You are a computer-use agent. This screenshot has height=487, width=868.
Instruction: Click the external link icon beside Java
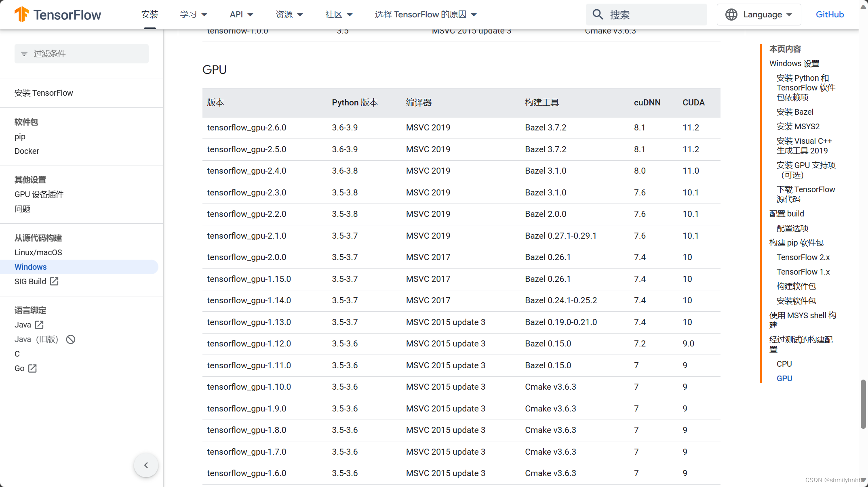(x=39, y=325)
